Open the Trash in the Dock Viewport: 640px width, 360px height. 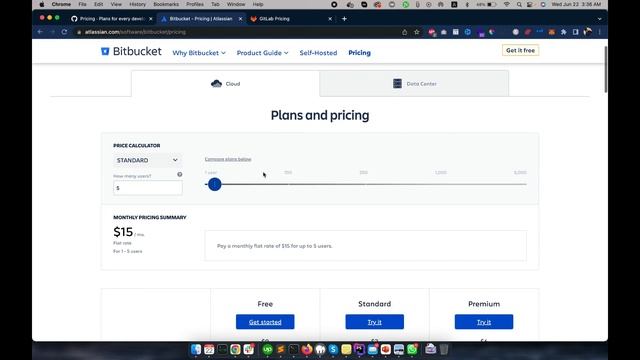444,349
